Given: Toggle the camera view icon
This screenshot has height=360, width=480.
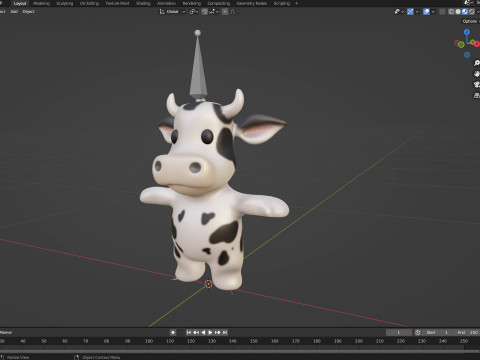Looking at the screenshot, I should click(x=477, y=84).
